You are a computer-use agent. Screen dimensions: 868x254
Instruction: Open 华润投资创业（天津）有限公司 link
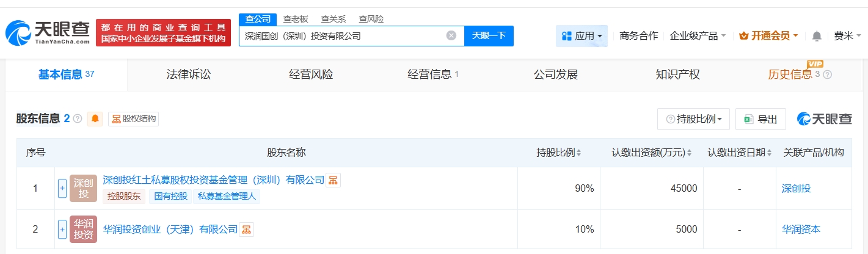click(170, 230)
